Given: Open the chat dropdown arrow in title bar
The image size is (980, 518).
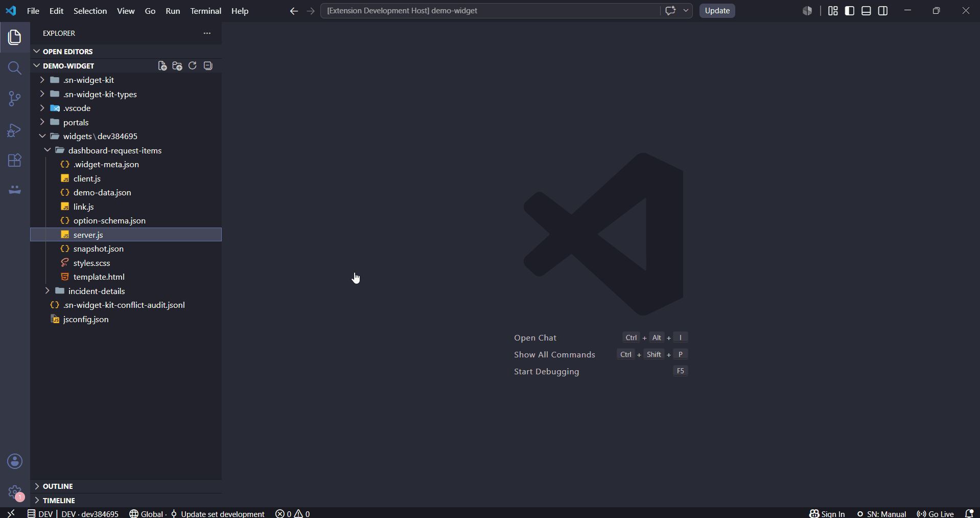Looking at the screenshot, I should tap(686, 11).
